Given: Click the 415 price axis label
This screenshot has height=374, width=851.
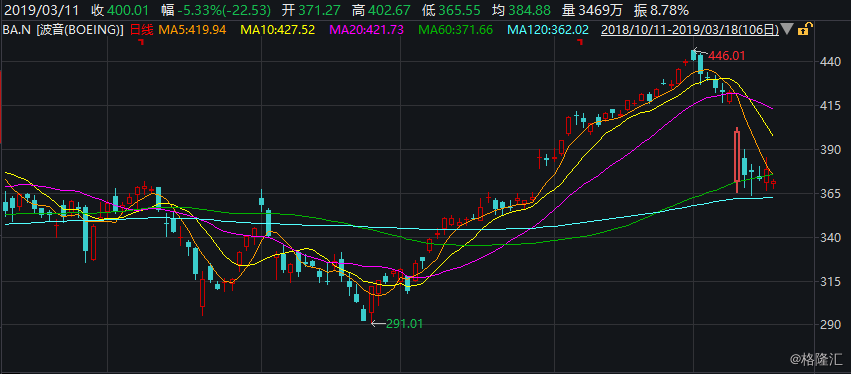Looking at the screenshot, I should pos(831,106).
